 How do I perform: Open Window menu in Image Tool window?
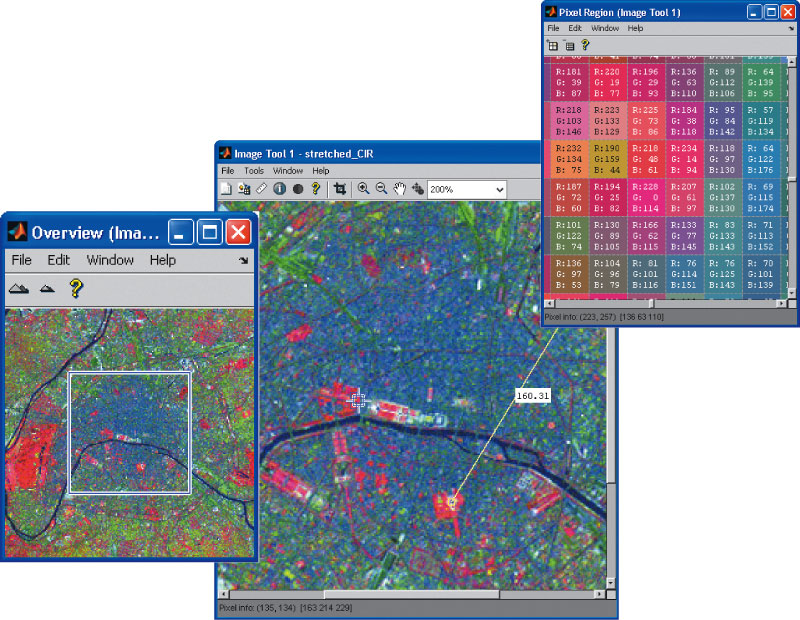click(288, 170)
